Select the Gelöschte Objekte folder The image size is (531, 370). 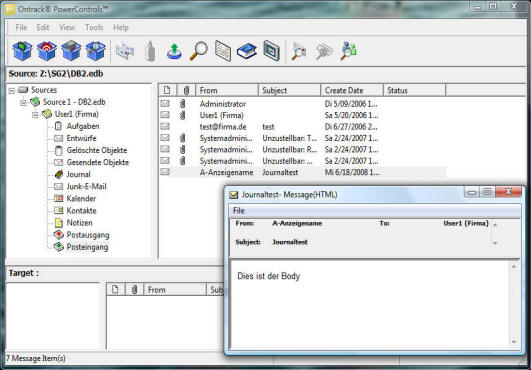click(97, 150)
